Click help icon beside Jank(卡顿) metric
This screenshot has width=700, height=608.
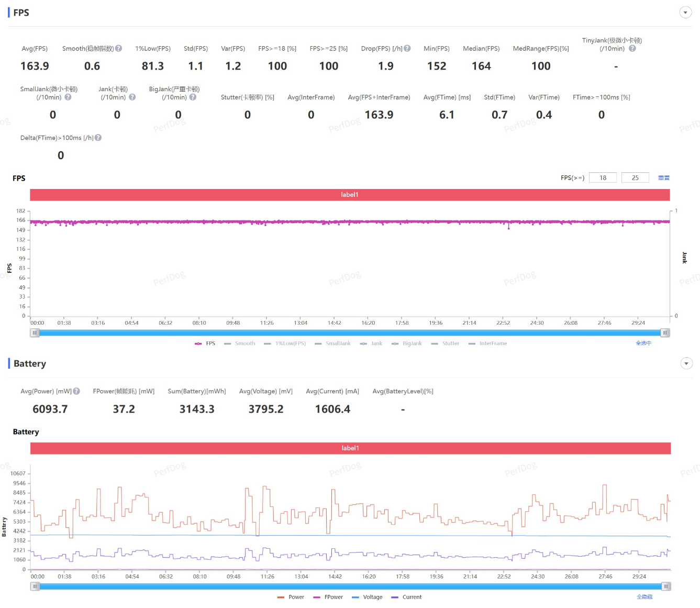pos(132,97)
